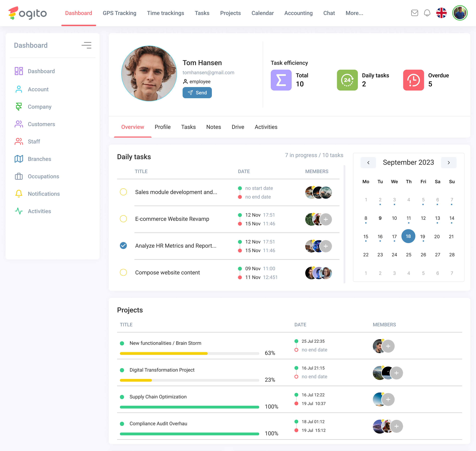Select the Occupations briefcase icon
This screenshot has height=451, width=476.
pyautogui.click(x=19, y=176)
